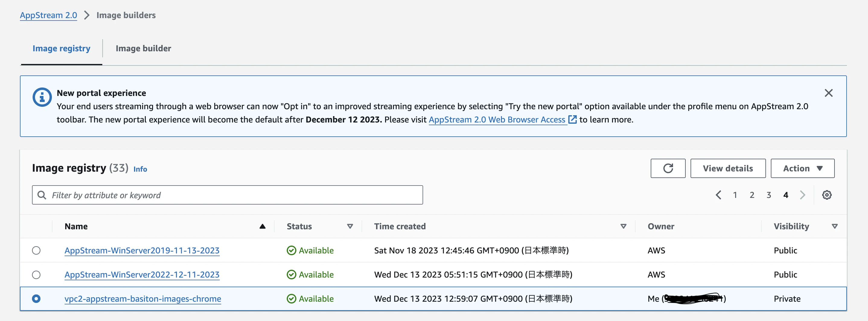Image resolution: width=868 pixels, height=321 pixels.
Task: Click Wed Dec 13 2023 05:51:15 time cell
Action: point(473,275)
